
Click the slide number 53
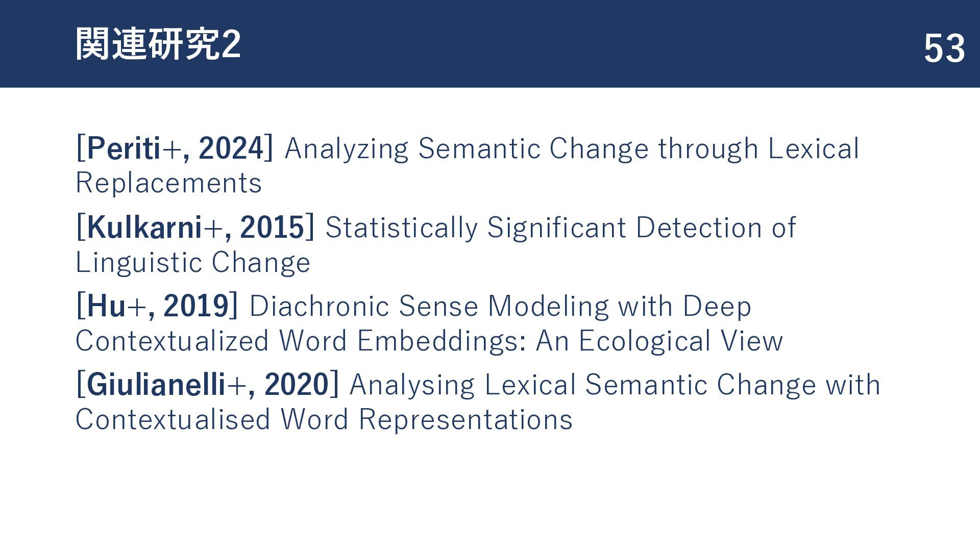[x=944, y=49]
